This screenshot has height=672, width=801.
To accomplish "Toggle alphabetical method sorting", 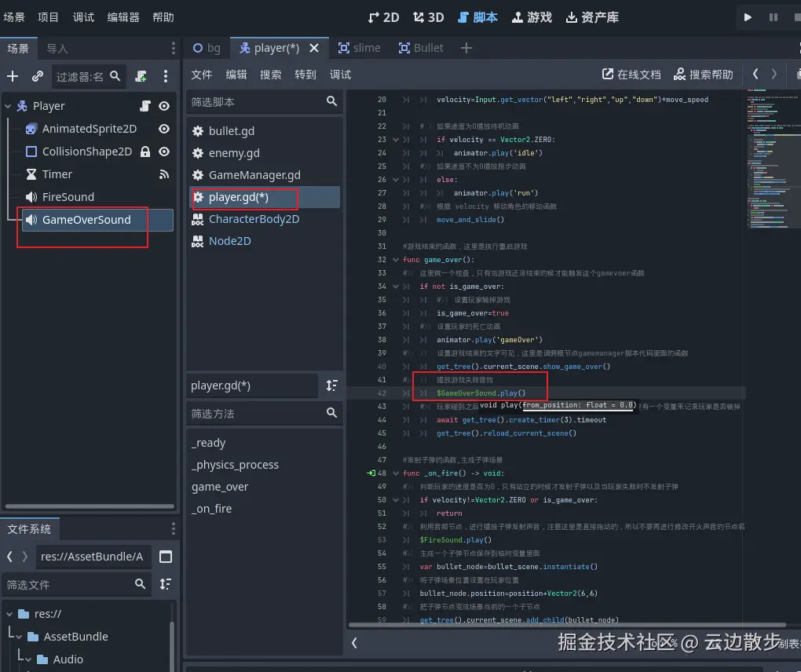I will (332, 385).
